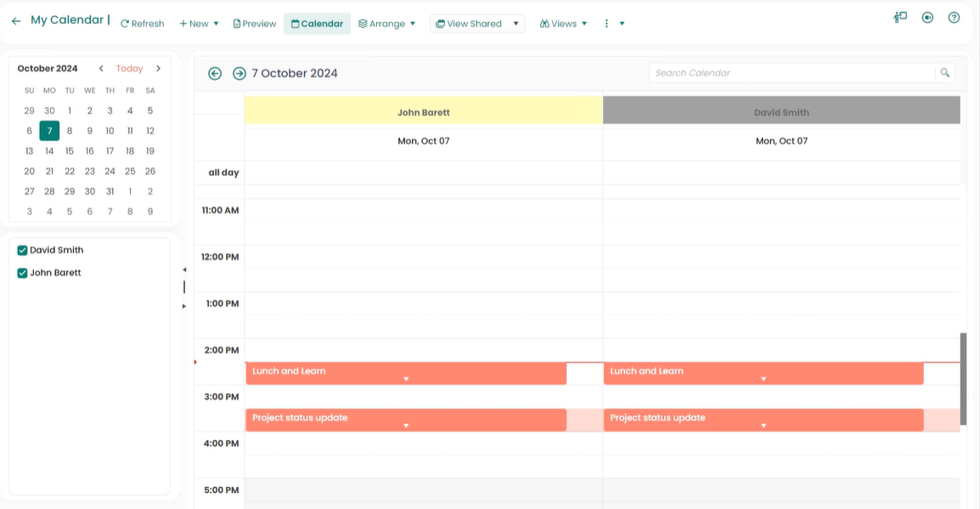Uncheck the John Barett calendar checkbox
The width and height of the screenshot is (980, 509).
click(x=23, y=274)
